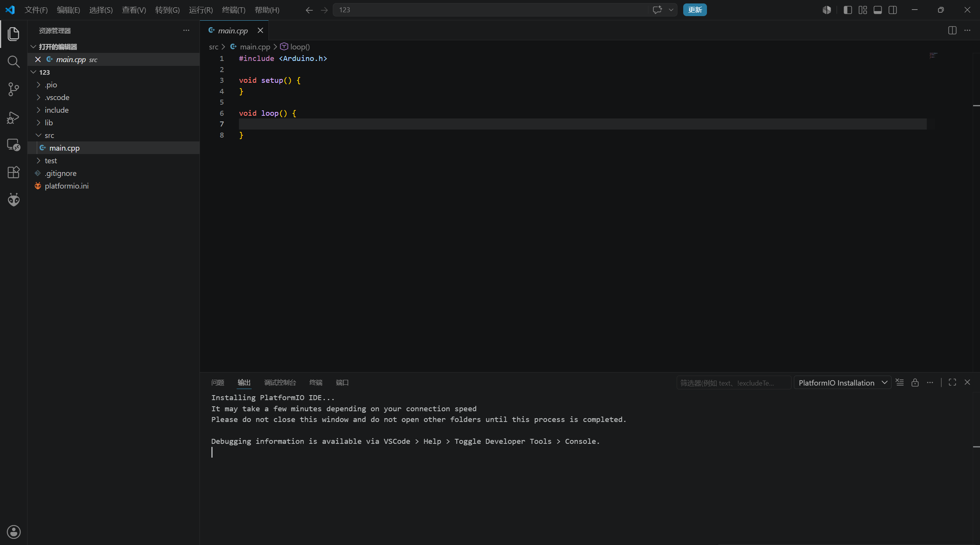
Task: Toggle the bottom panel visibility
Action: 877,10
